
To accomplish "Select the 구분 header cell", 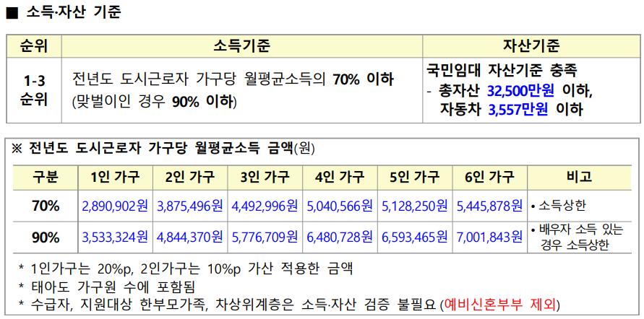I will 46,177.
